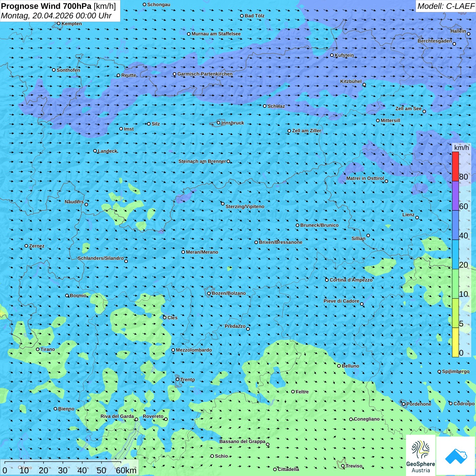This screenshot has width=476, height=476.
Task: Click the 'Sterzing/Vipiteno' label
Action: point(245,206)
